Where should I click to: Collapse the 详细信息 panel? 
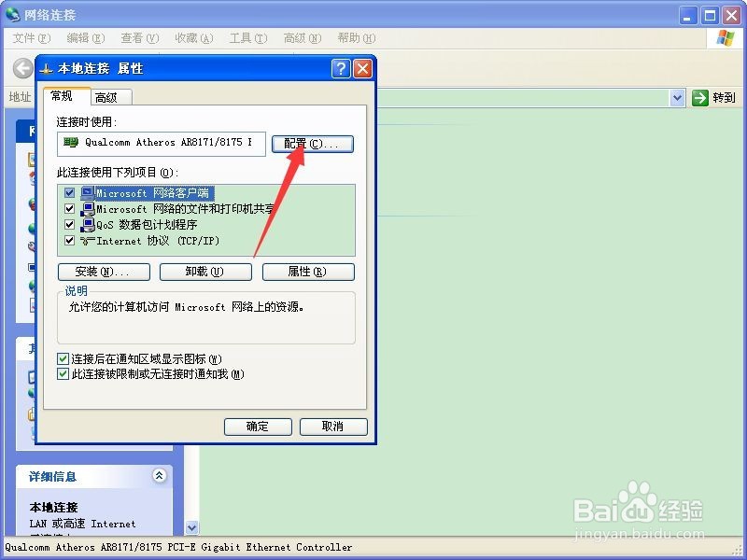pos(159,476)
